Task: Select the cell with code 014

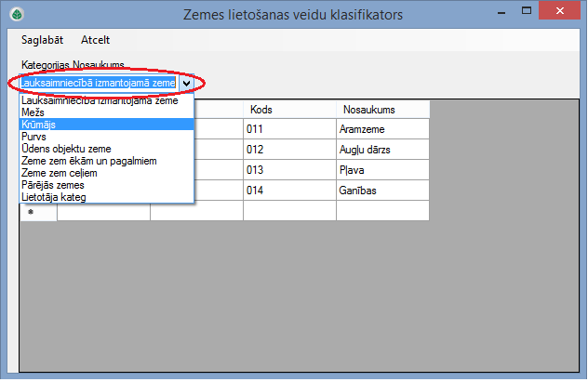Action: pos(289,191)
